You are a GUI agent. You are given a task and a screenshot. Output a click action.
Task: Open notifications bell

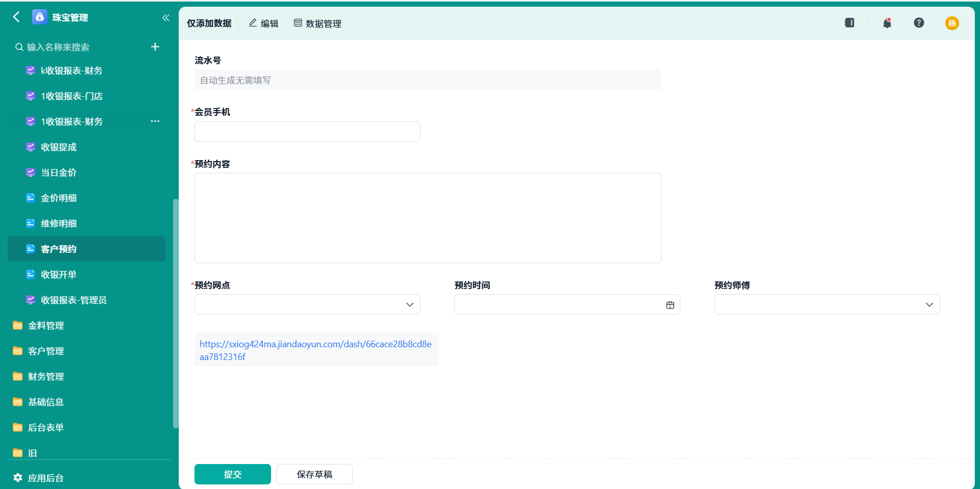887,23
